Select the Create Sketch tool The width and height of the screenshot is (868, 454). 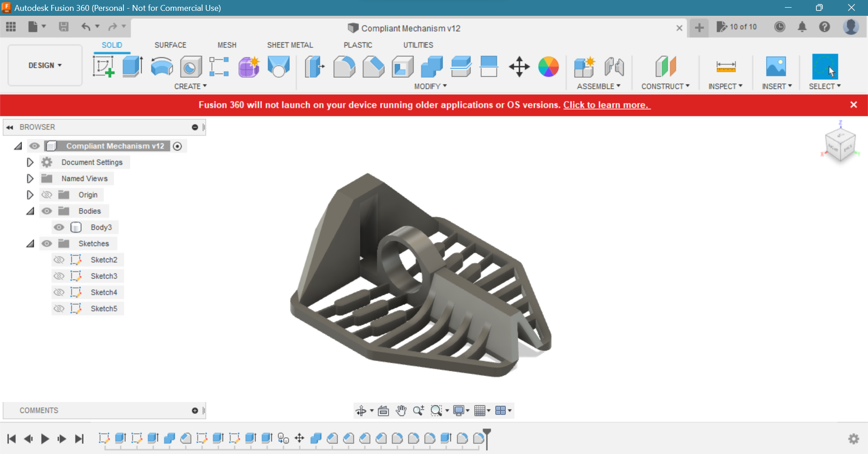[104, 67]
